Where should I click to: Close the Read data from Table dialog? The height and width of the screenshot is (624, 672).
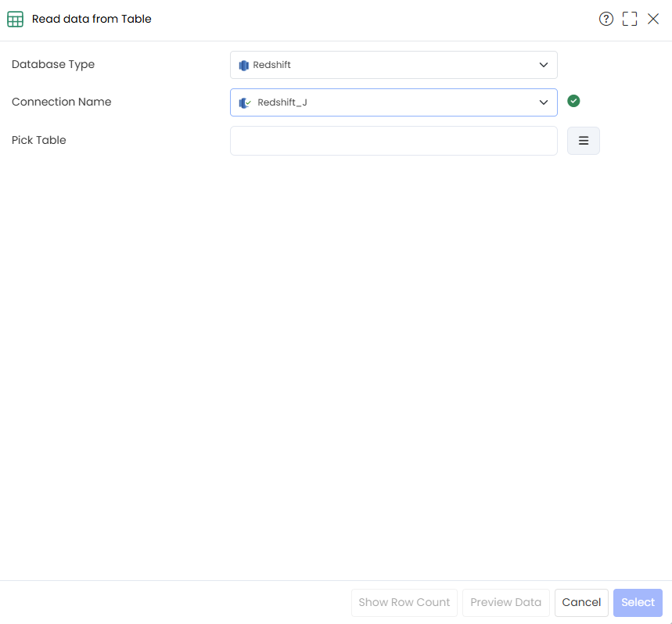(653, 19)
